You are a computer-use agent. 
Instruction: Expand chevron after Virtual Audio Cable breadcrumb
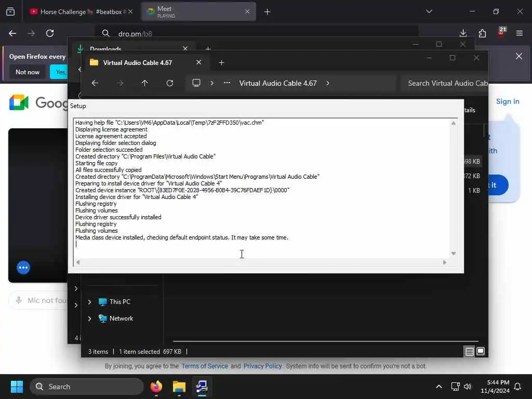(x=328, y=83)
